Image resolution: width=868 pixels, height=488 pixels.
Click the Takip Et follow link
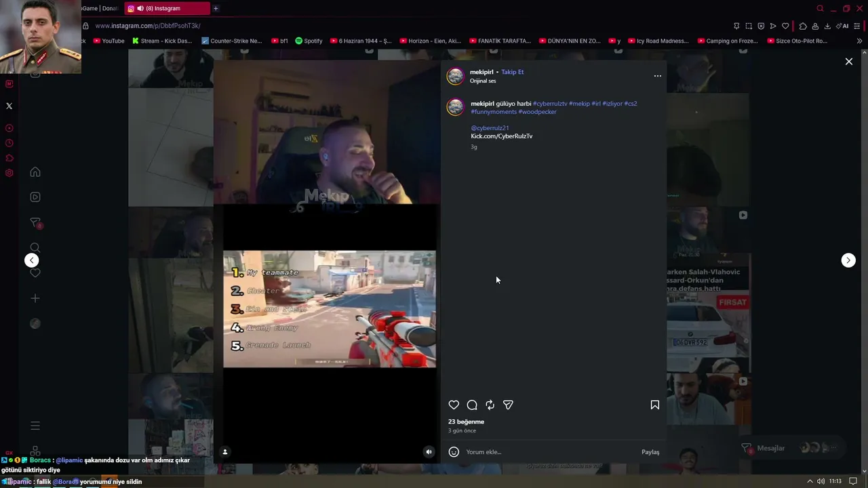tap(512, 72)
